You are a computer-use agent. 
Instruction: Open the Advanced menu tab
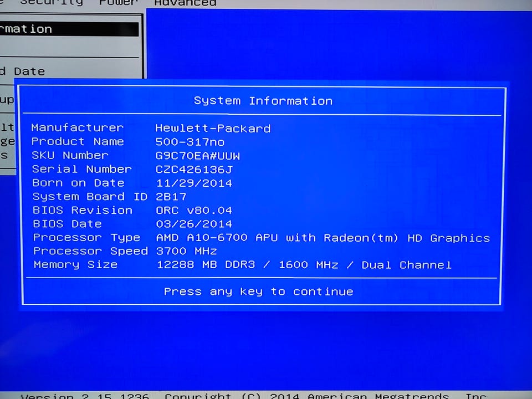click(x=185, y=3)
